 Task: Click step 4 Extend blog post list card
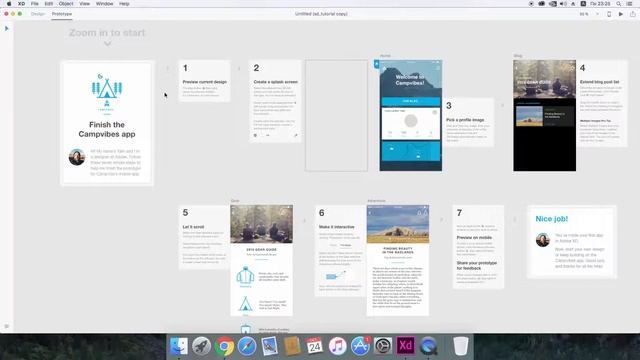[x=602, y=103]
